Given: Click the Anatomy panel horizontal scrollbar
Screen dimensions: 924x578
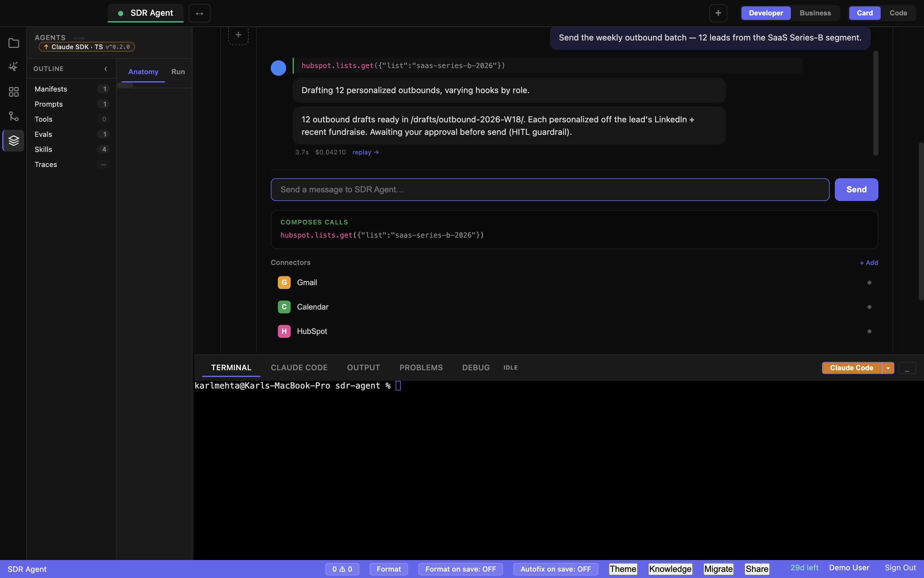Looking at the screenshot, I should pyautogui.click(x=125, y=85).
